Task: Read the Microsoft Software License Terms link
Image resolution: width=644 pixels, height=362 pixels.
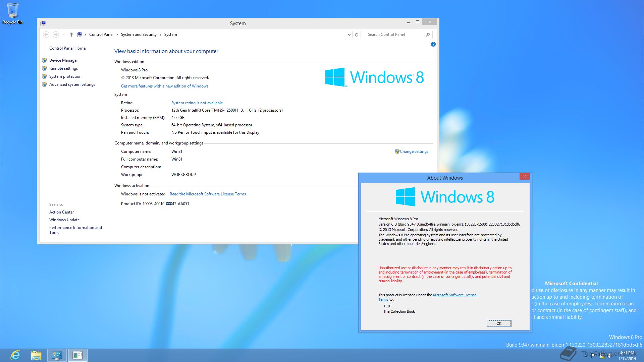Action: 208,194
